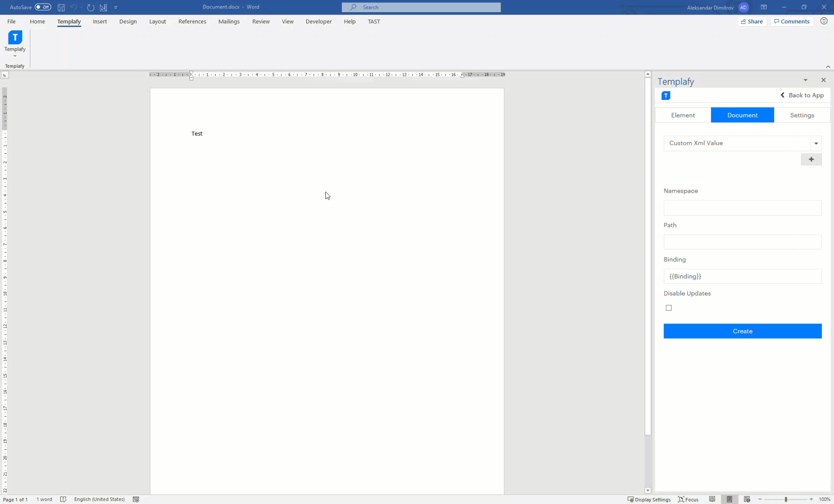834x504 pixels.
Task: Click the zoom slider handle
Action: [786, 499]
